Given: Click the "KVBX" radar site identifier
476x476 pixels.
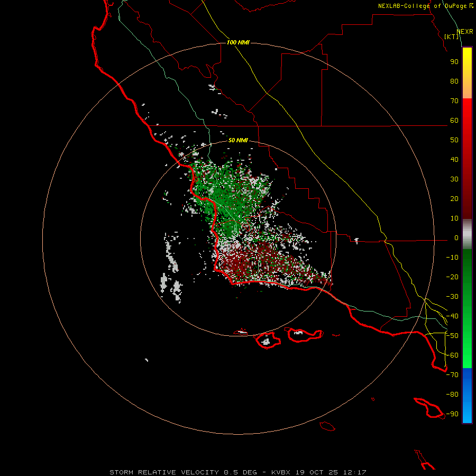Looking at the screenshot, I should 281,472.
